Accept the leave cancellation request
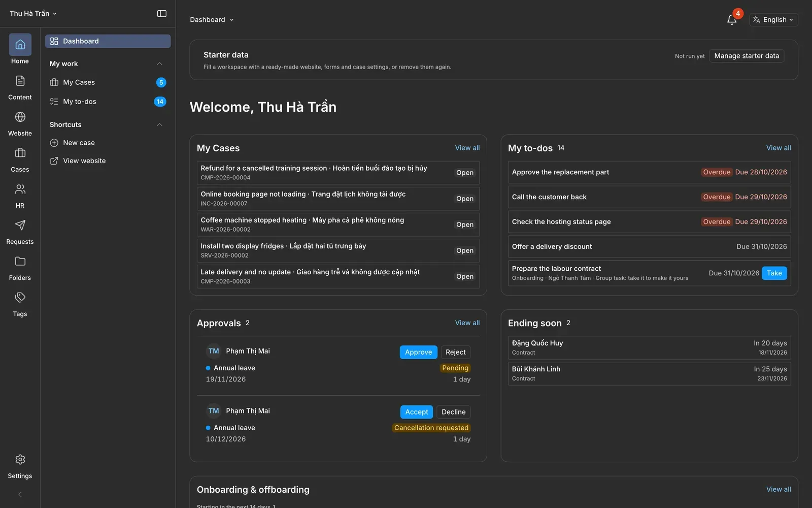This screenshot has height=508, width=812. [416, 412]
